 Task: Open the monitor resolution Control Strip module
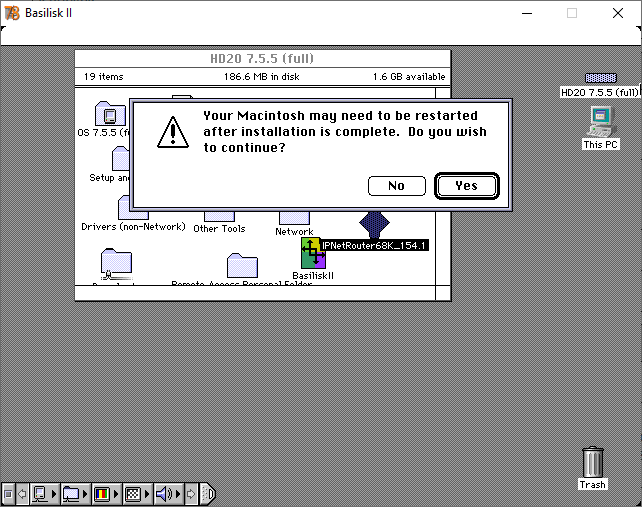(137, 494)
